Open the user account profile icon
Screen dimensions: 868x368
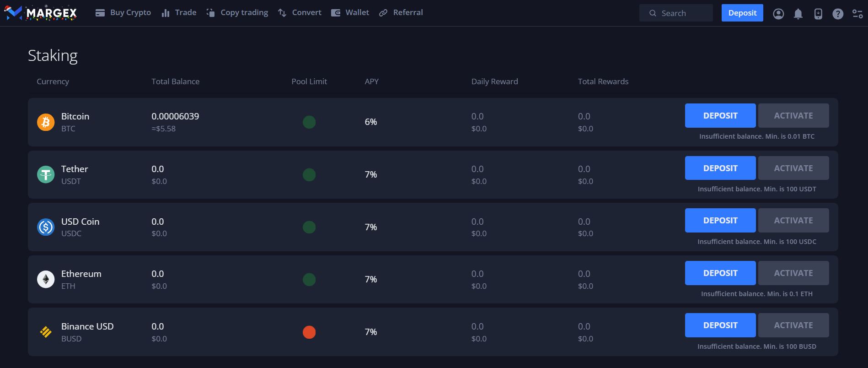tap(778, 14)
